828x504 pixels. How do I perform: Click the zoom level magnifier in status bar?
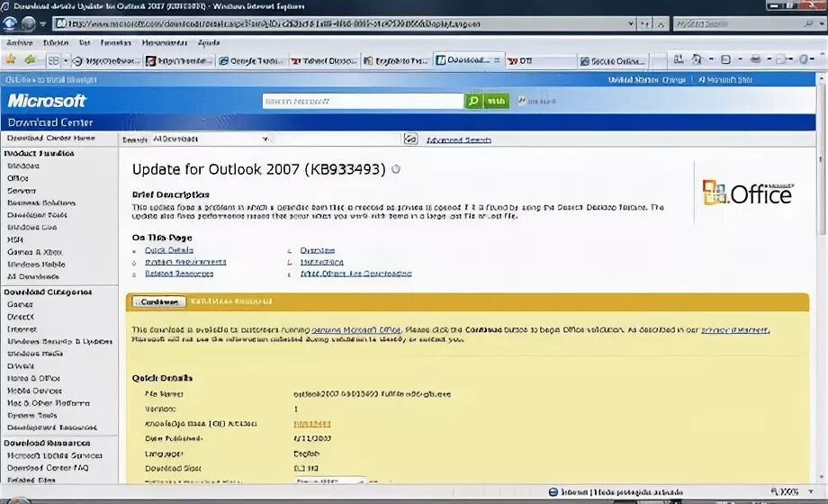[774, 491]
